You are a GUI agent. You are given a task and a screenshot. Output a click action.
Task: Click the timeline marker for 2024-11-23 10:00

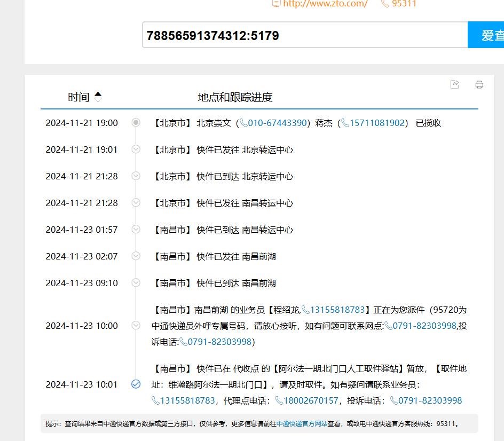(x=136, y=325)
